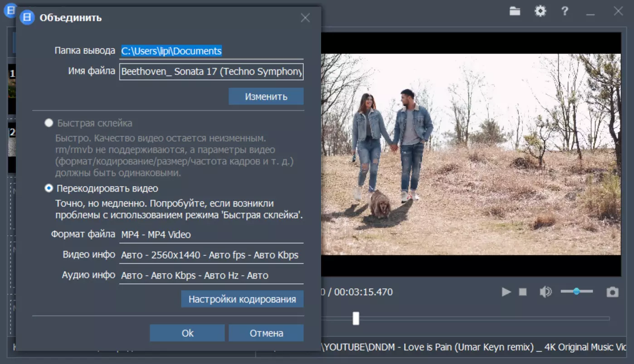Viewport: 634px width, 364px height.
Task: Open the Формат файла MP4 selector
Action: (x=211, y=235)
